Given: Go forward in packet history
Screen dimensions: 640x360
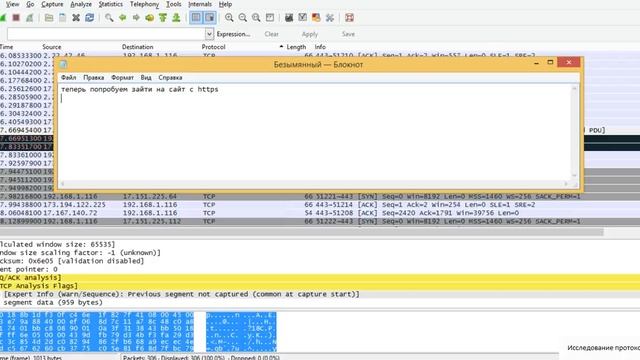Looking at the screenshot, I should [x=136, y=18].
